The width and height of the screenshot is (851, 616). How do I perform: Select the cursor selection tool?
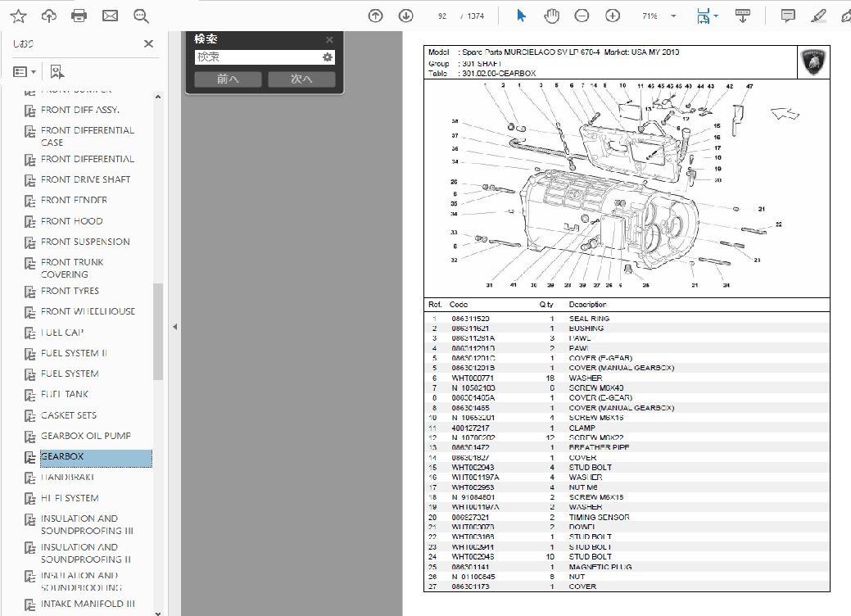[x=521, y=16]
